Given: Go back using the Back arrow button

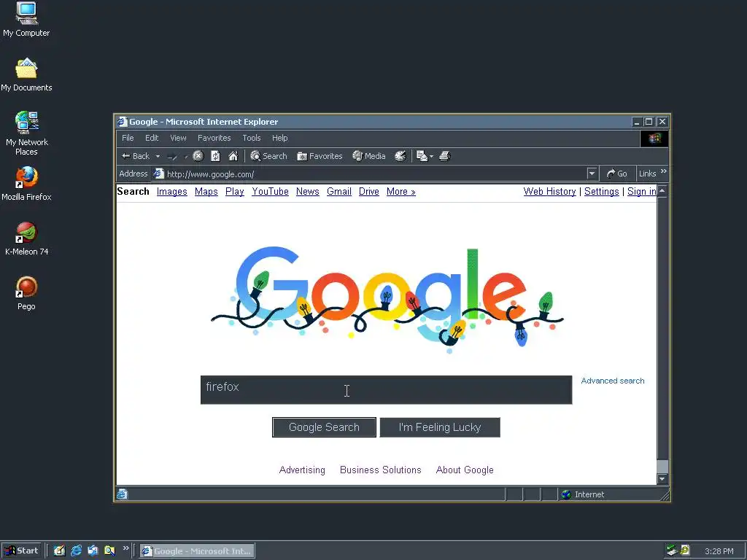Looking at the screenshot, I should [136, 156].
